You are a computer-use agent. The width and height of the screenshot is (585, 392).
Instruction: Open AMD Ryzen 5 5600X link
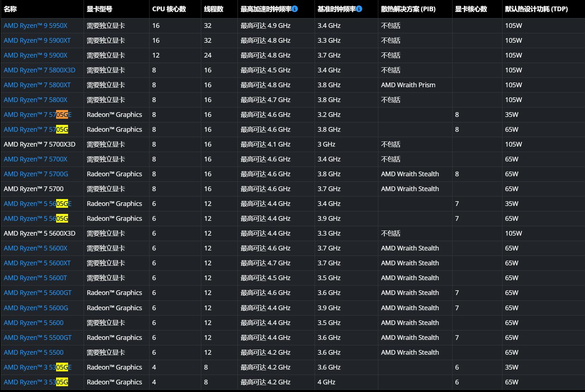35,248
